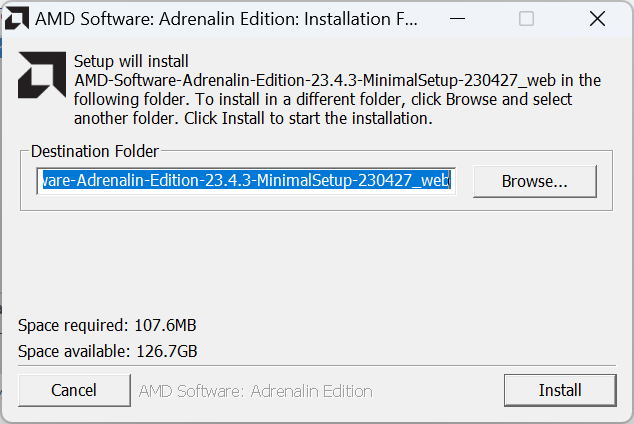This screenshot has width=634, height=424.
Task: Start installation with the Install button
Action: coord(560,390)
